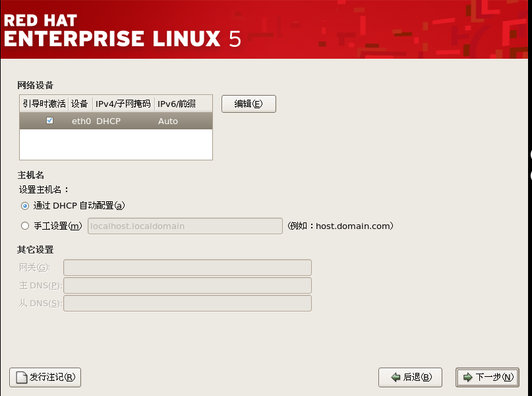Screen dimensions: 532x396
Task: Click the 编辑(E) button
Action: tap(249, 104)
